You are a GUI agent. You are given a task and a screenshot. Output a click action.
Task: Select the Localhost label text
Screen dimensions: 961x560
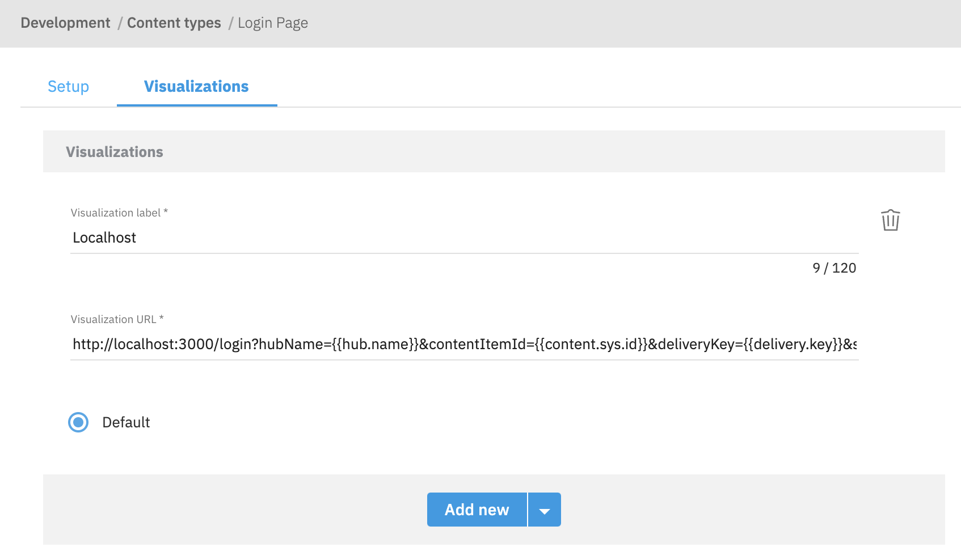coord(104,237)
